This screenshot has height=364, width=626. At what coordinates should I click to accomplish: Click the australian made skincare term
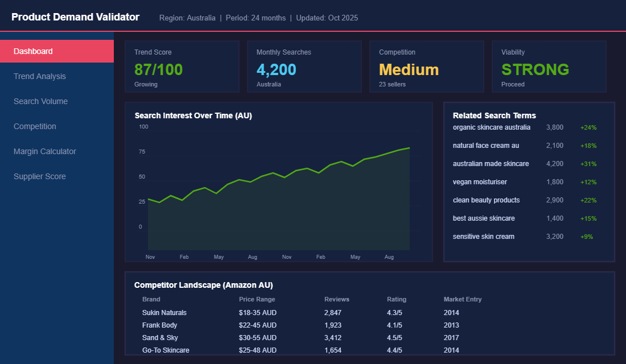point(490,164)
